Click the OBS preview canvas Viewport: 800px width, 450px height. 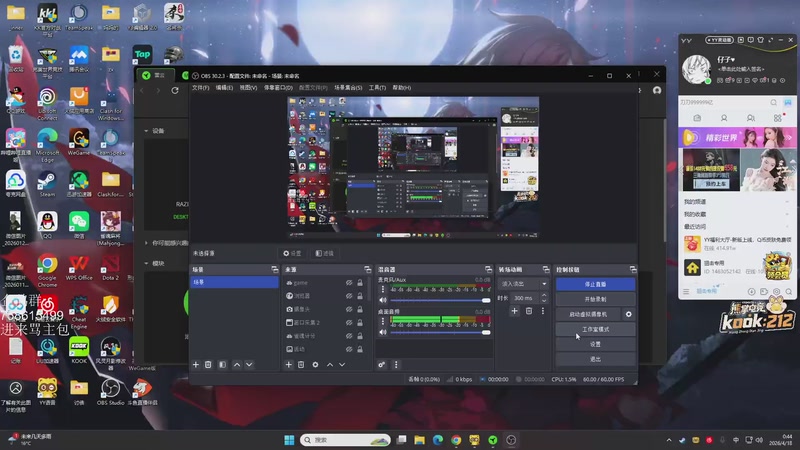tap(413, 167)
